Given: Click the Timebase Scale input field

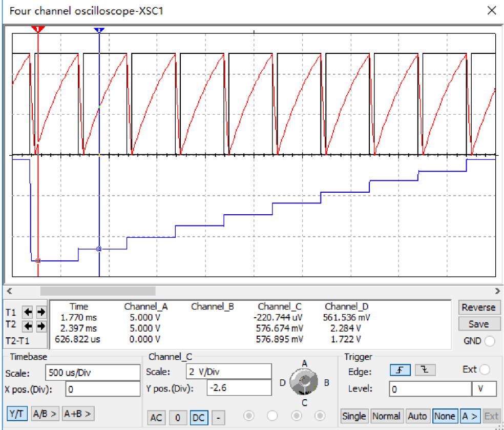Looking at the screenshot, I should pyautogui.click(x=91, y=372).
